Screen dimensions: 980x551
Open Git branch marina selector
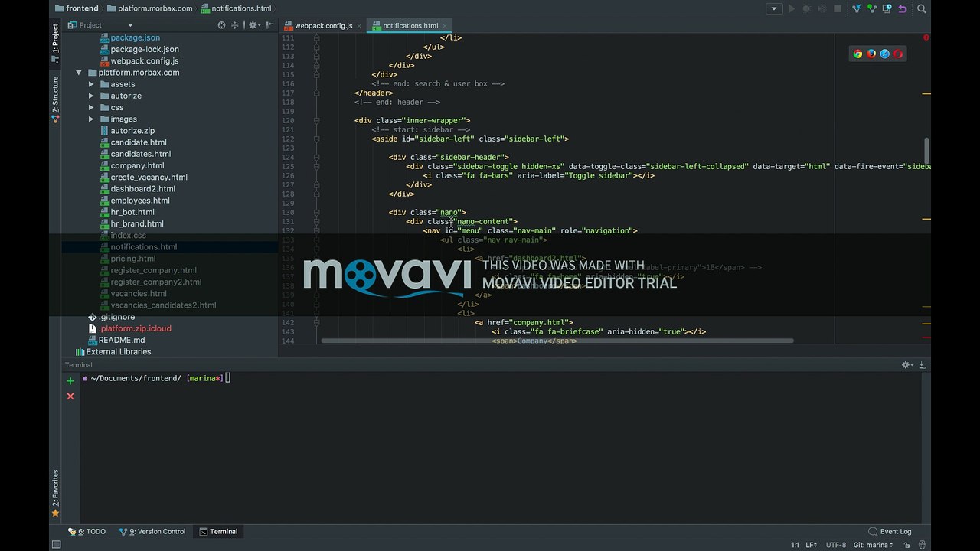[x=873, y=545]
